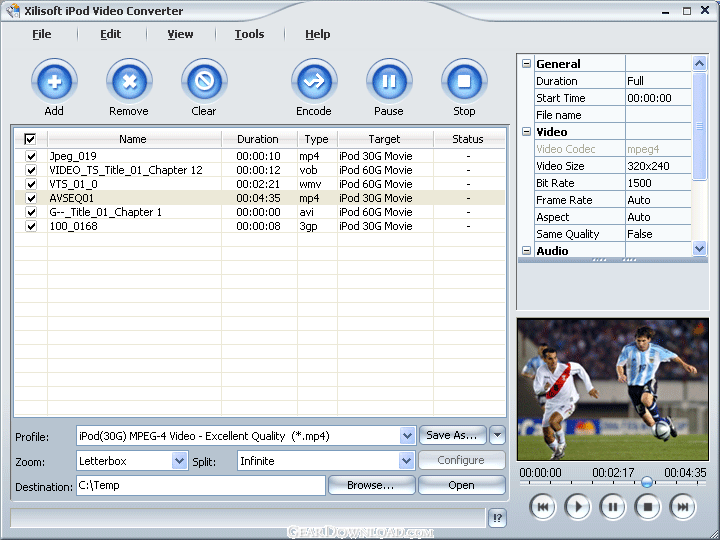
Task: Jump to next in preview player
Action: tap(683, 507)
